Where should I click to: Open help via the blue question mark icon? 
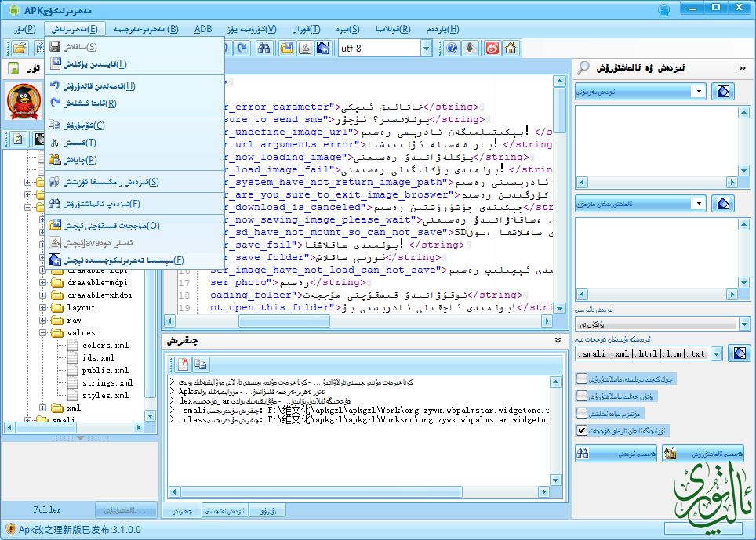(x=452, y=48)
